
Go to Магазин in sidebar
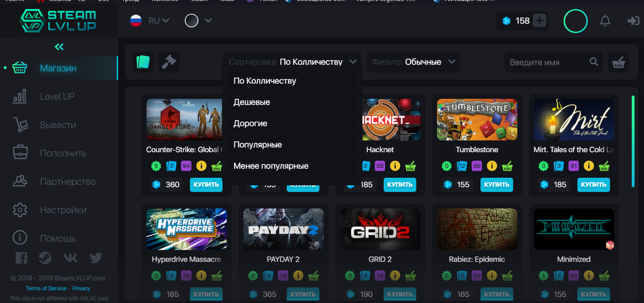59,68
